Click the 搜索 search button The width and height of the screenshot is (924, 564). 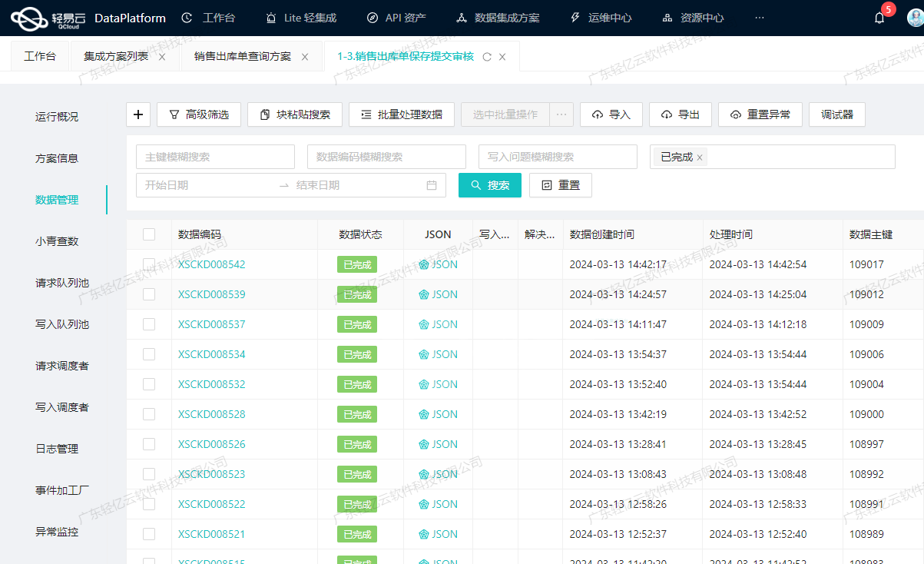(489, 184)
